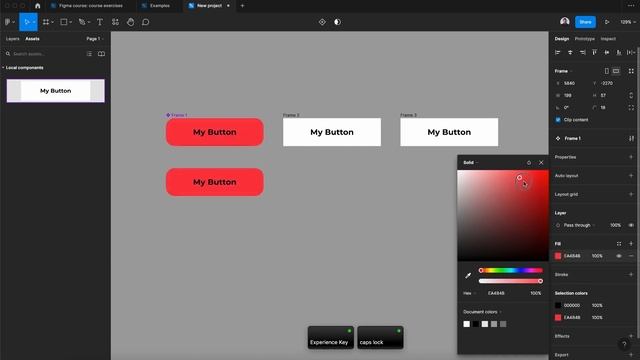Open Pass through blend mode dropdown

coord(579,225)
